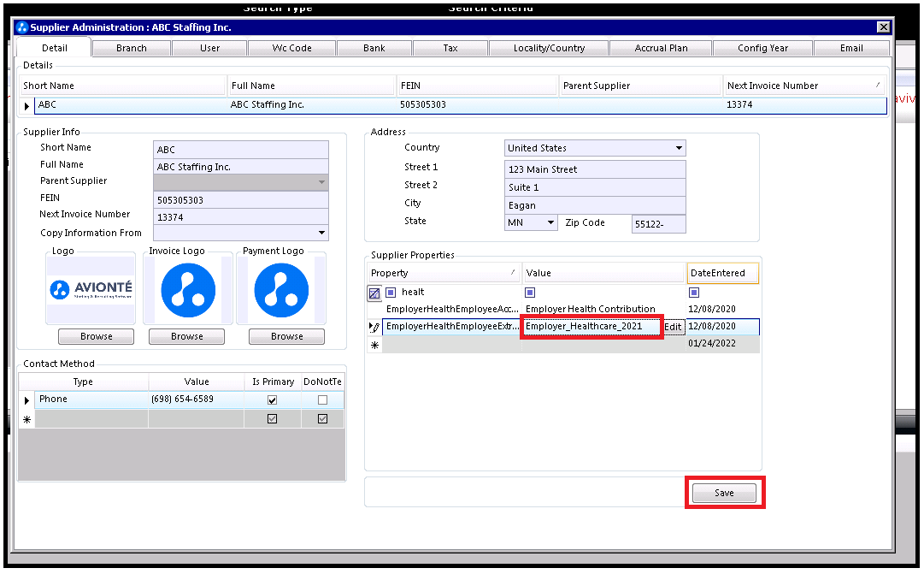Open the Wc Code tab

pyautogui.click(x=291, y=49)
